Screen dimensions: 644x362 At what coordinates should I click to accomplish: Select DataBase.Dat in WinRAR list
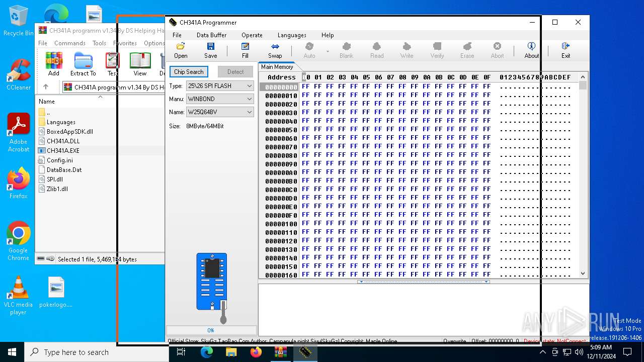pyautogui.click(x=64, y=170)
